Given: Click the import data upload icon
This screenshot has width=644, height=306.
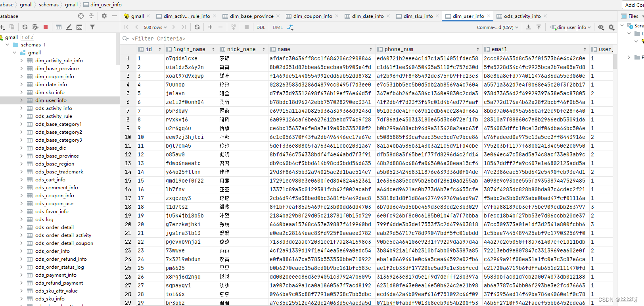Looking at the screenshot, I should click(539, 27).
